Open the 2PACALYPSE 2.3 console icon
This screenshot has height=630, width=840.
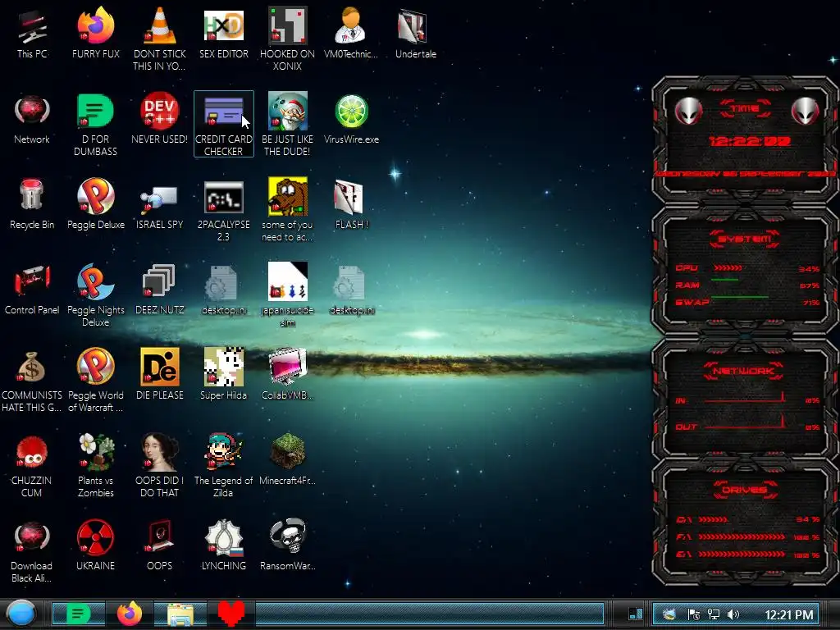pyautogui.click(x=223, y=209)
